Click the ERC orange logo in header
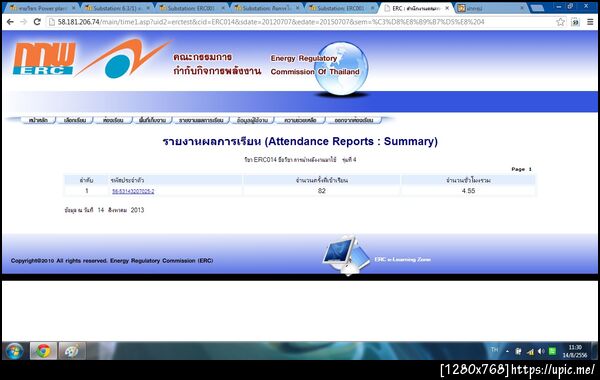Screen dimensions: 600x380 point(44,58)
